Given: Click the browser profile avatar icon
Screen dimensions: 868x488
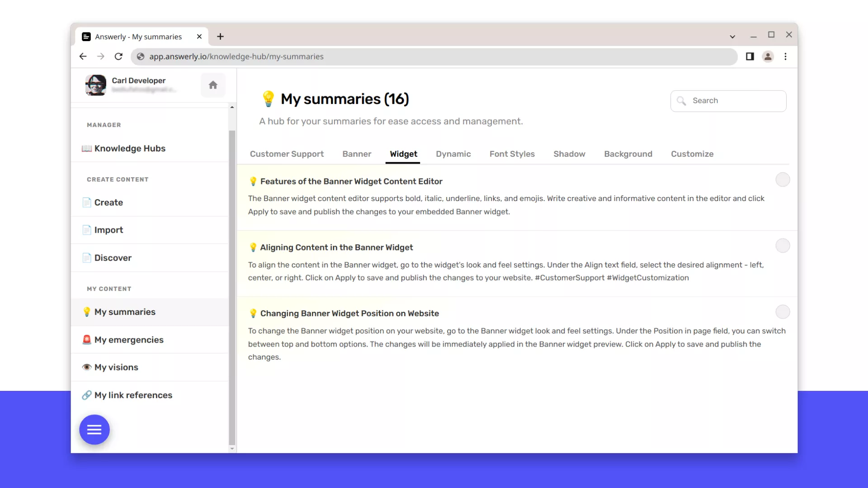Looking at the screenshot, I should click(x=768, y=56).
